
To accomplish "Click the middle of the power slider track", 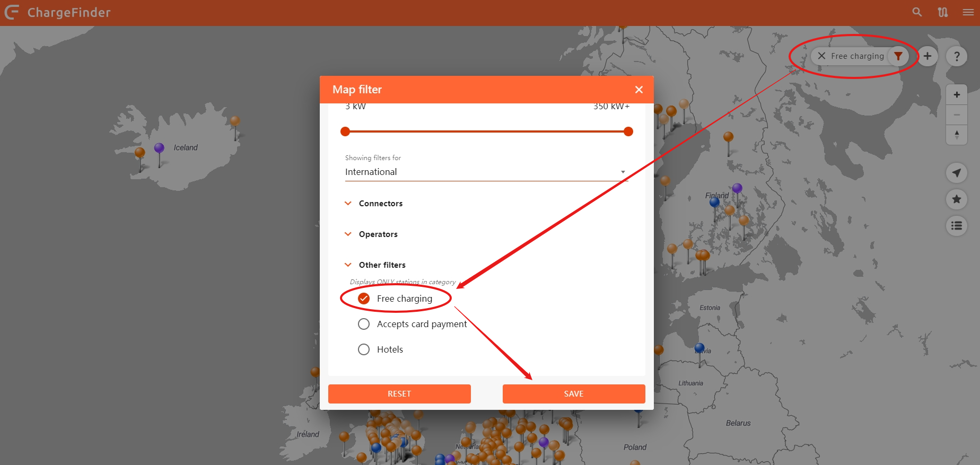I will [x=487, y=131].
